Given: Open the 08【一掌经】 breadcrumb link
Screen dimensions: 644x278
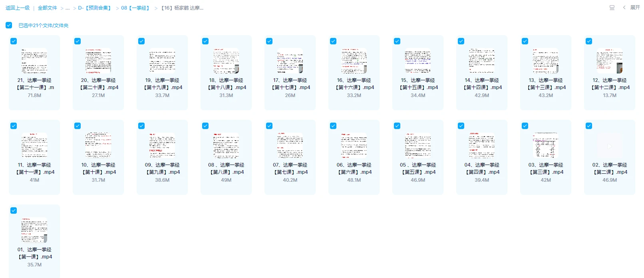Looking at the screenshot, I should click(136, 8).
